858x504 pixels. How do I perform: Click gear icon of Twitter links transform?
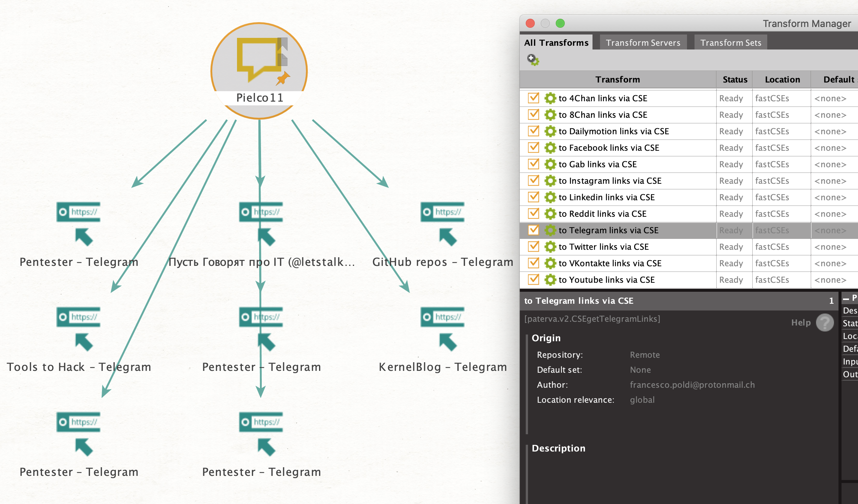tap(550, 247)
